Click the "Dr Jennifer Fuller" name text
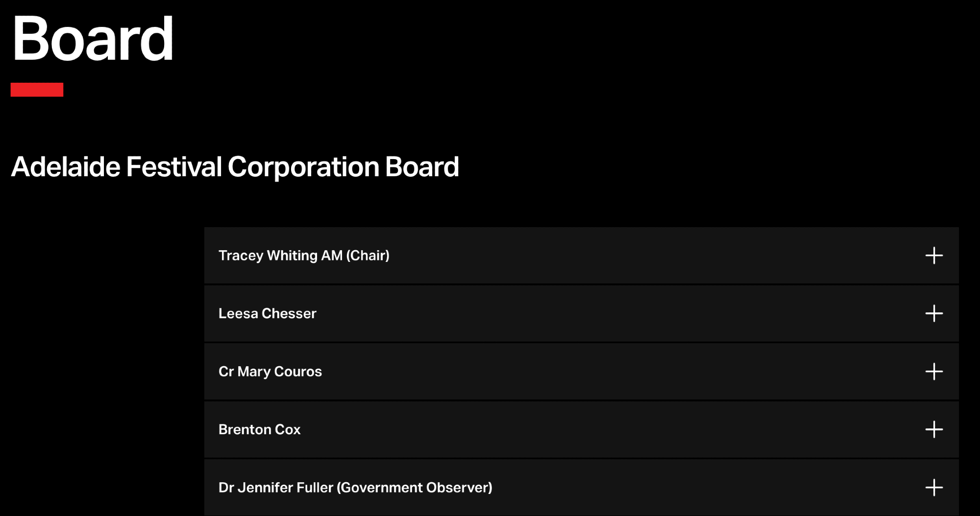The width and height of the screenshot is (980, 516). pyautogui.click(x=275, y=488)
